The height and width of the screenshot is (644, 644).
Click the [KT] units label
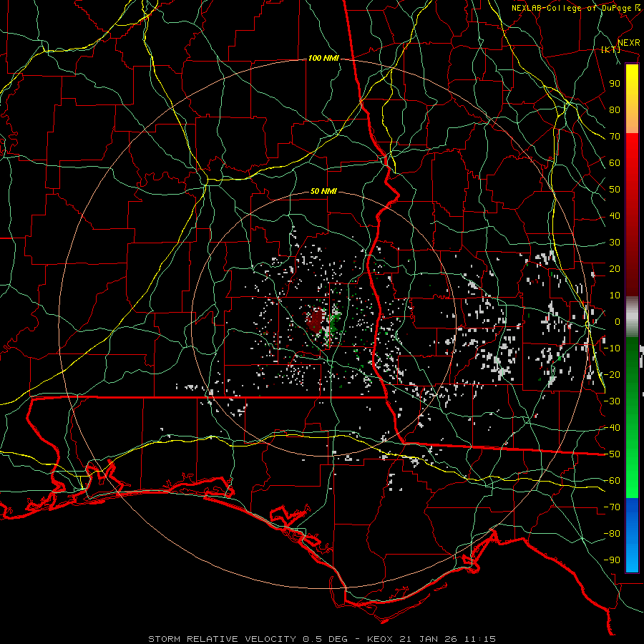(x=610, y=49)
